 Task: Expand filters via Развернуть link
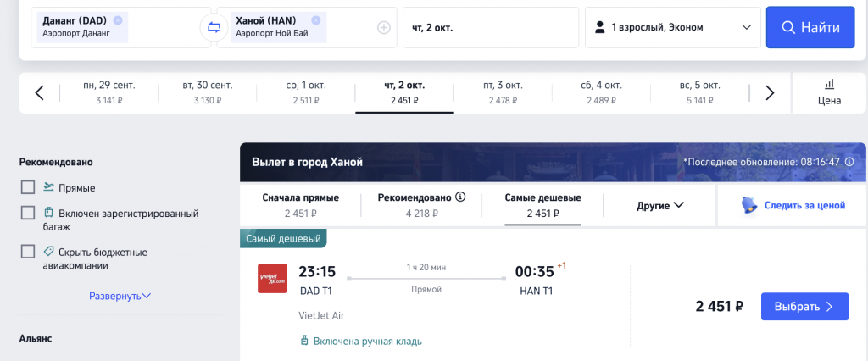[x=120, y=297]
